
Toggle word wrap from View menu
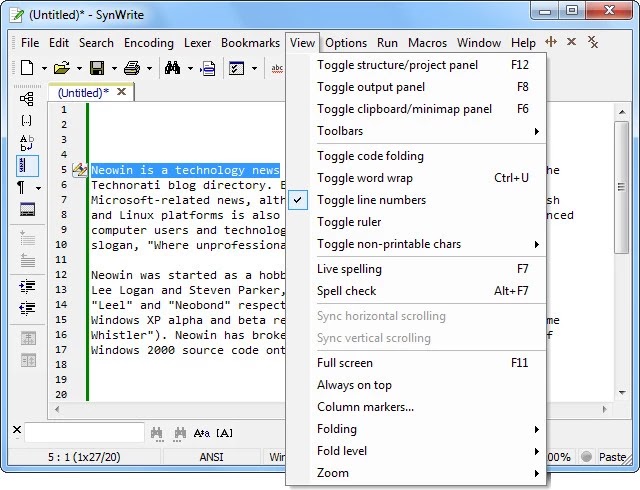click(x=416, y=178)
